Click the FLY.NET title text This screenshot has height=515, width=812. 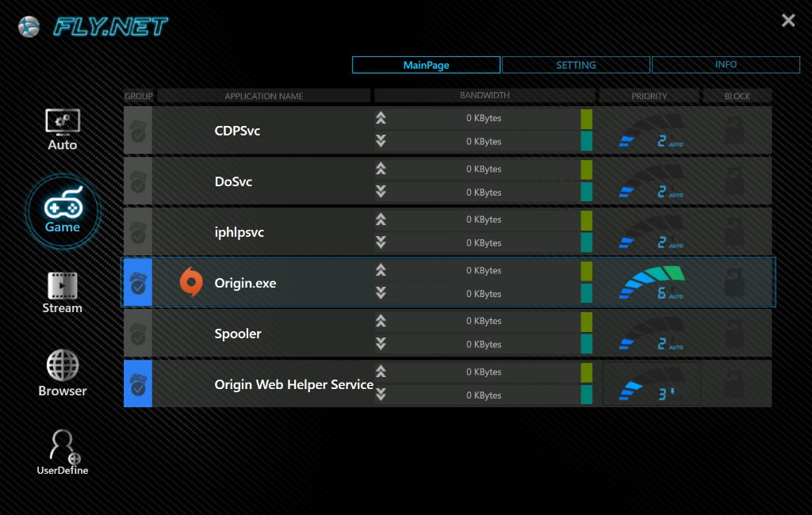coord(110,27)
